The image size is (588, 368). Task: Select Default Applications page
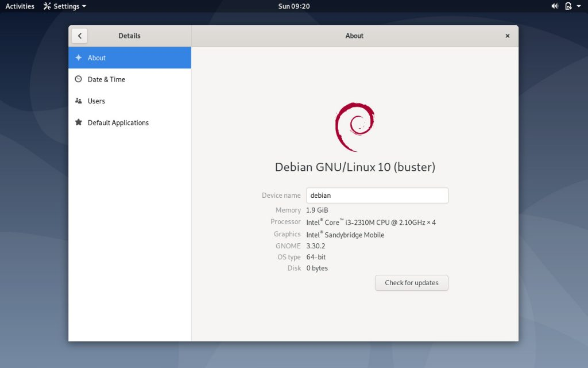pyautogui.click(x=118, y=122)
